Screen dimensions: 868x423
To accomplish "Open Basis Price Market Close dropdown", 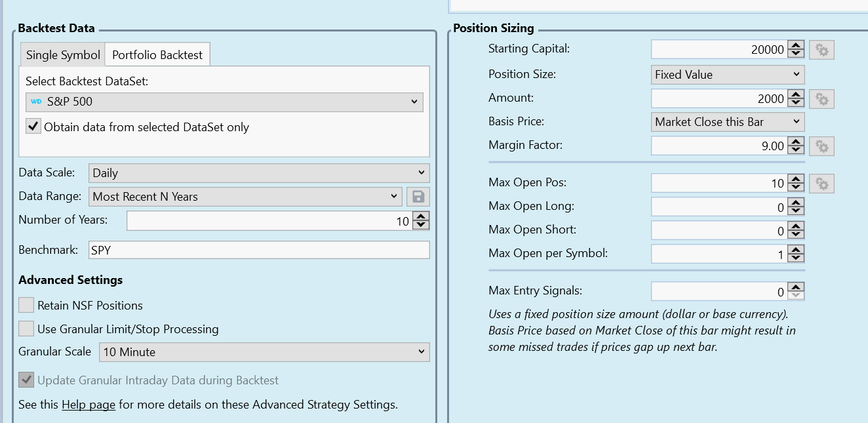I will click(x=727, y=122).
